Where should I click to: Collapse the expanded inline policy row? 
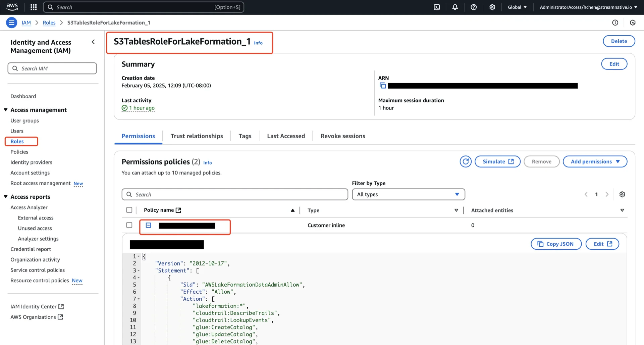(149, 225)
